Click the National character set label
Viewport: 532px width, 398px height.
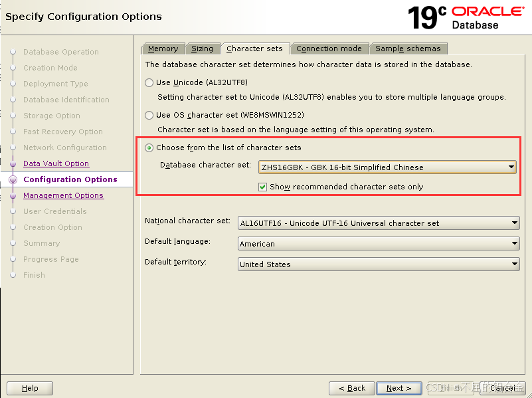(187, 221)
